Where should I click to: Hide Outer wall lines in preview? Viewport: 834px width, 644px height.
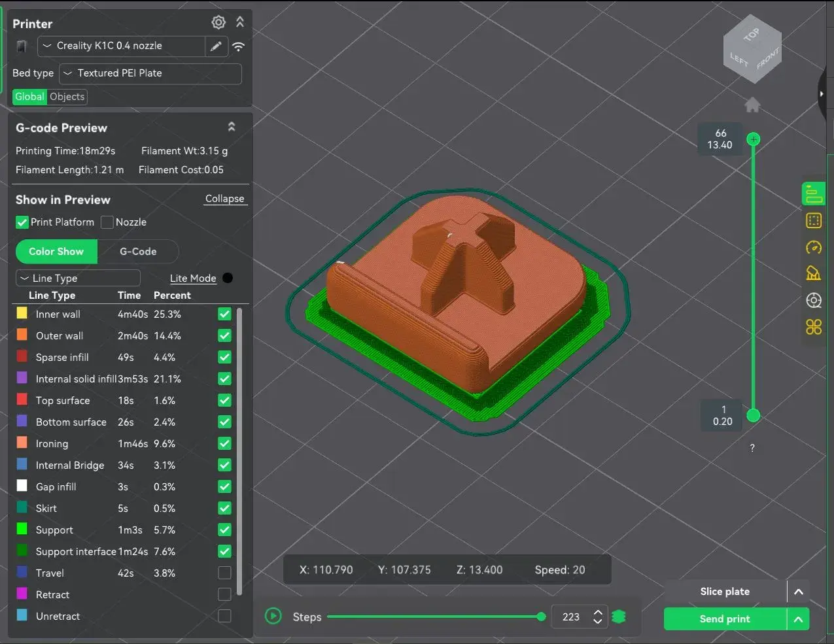pos(224,335)
